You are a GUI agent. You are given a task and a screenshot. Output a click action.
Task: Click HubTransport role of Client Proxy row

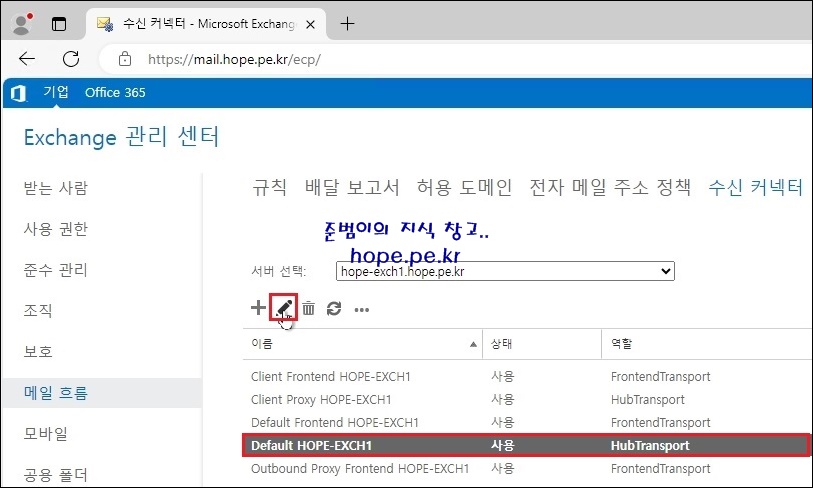pyautogui.click(x=648, y=400)
